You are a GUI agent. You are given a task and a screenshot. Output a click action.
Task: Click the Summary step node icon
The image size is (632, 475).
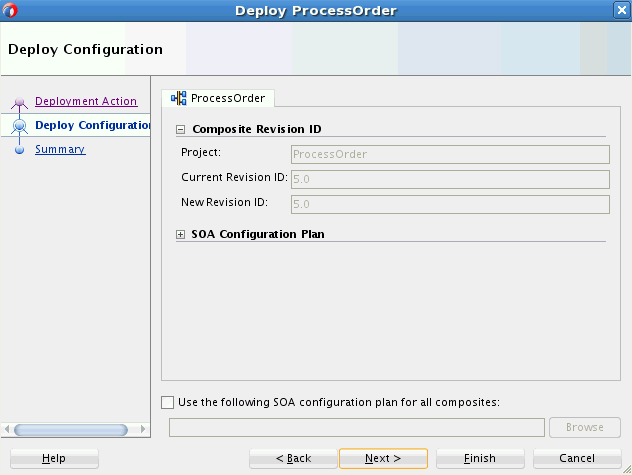19,150
